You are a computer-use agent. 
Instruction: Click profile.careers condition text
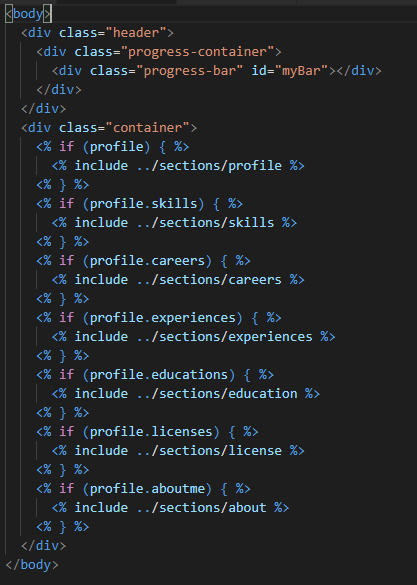coord(147,261)
